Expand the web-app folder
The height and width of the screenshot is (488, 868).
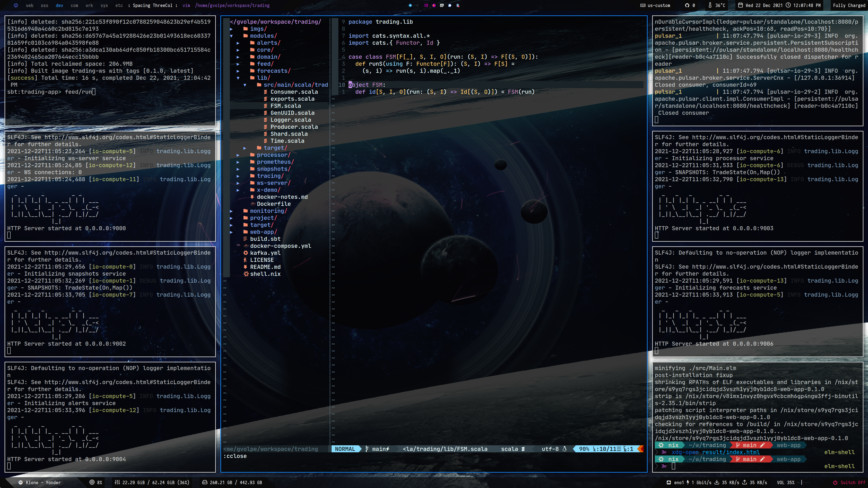[x=231, y=232]
